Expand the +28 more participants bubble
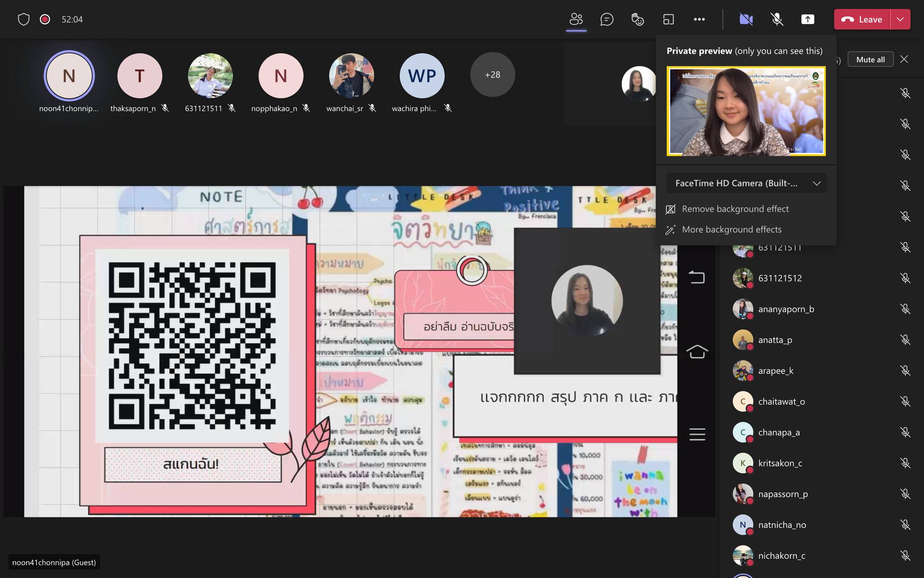Viewport: 924px width, 578px height. pyautogui.click(x=492, y=75)
